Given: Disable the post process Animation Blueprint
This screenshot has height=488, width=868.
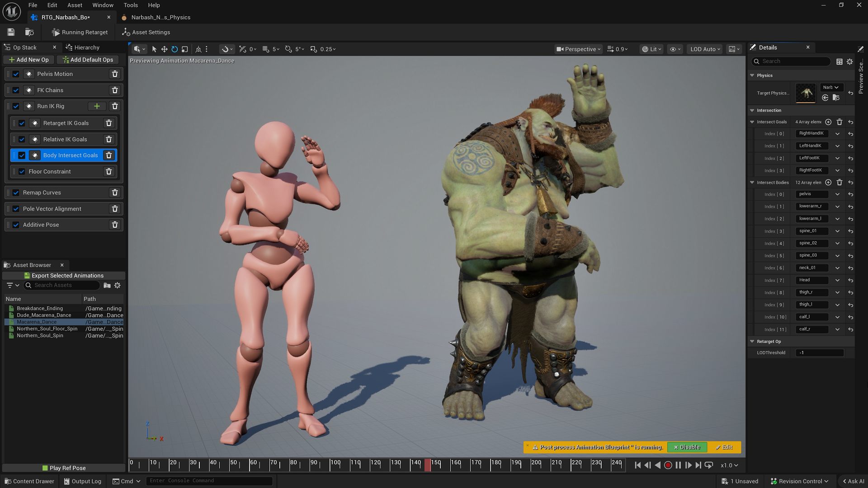Looking at the screenshot, I should tap(687, 447).
